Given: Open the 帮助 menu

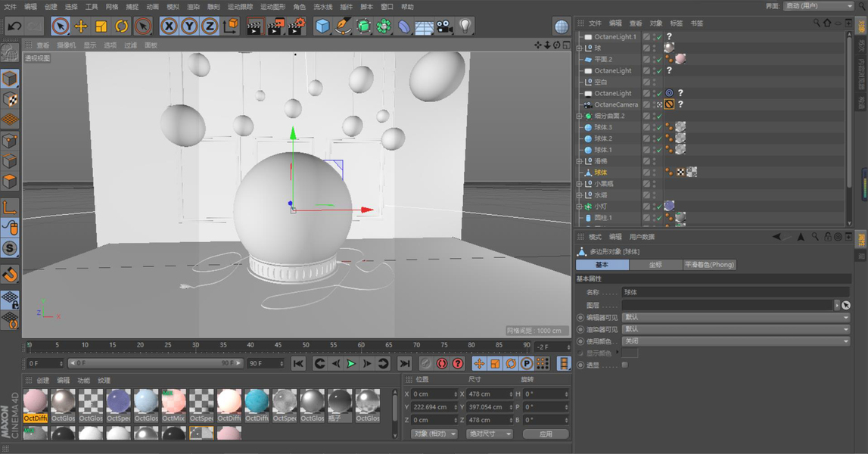Looking at the screenshot, I should (407, 7).
